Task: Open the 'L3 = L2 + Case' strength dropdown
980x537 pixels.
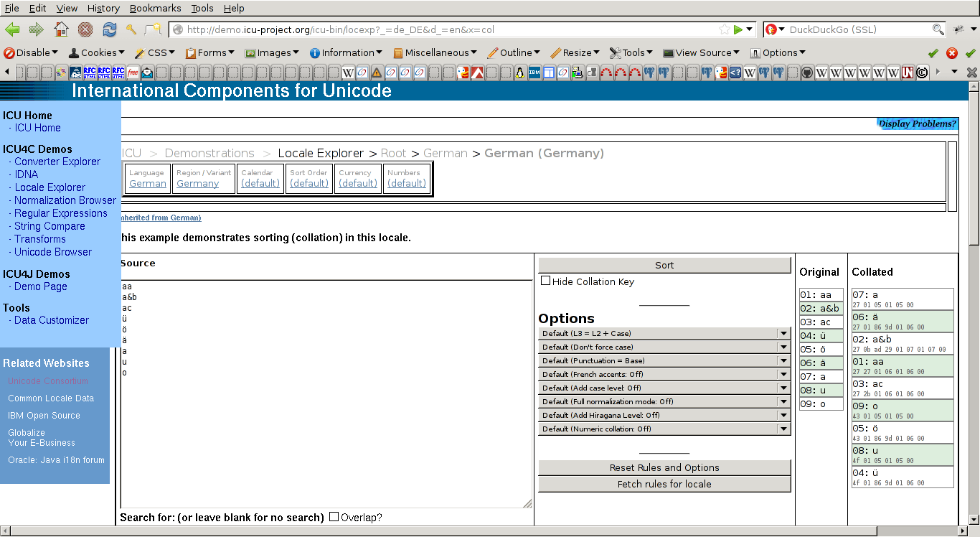Action: [664, 333]
